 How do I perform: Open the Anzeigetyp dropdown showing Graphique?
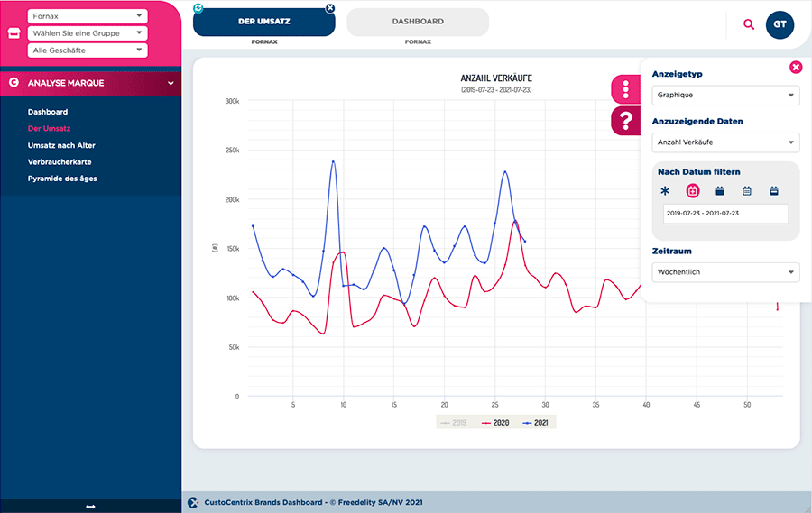point(725,95)
